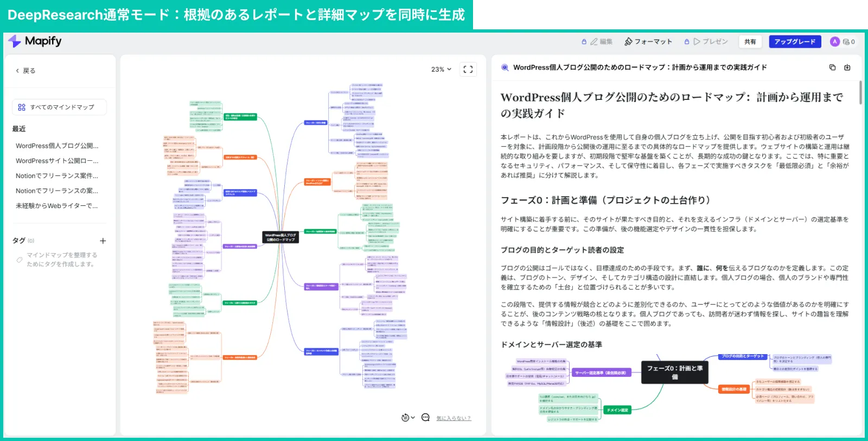Open すべてのマインドマップ in the sidebar

(x=59, y=107)
